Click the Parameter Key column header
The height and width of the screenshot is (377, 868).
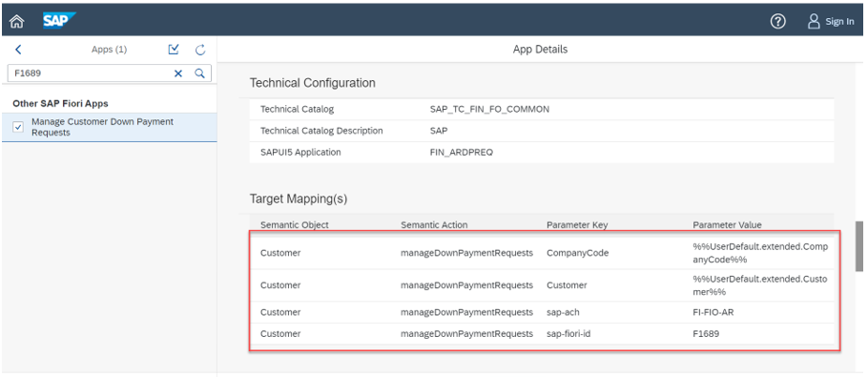(577, 224)
